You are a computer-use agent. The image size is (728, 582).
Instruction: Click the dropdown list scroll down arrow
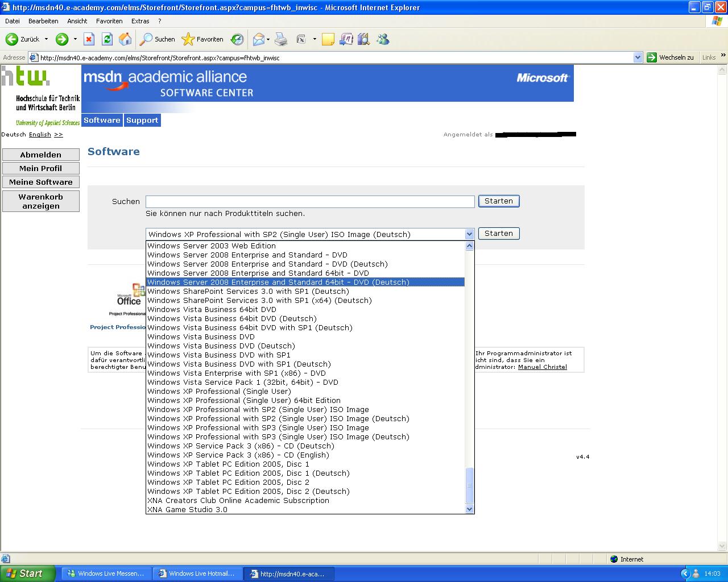(x=469, y=509)
